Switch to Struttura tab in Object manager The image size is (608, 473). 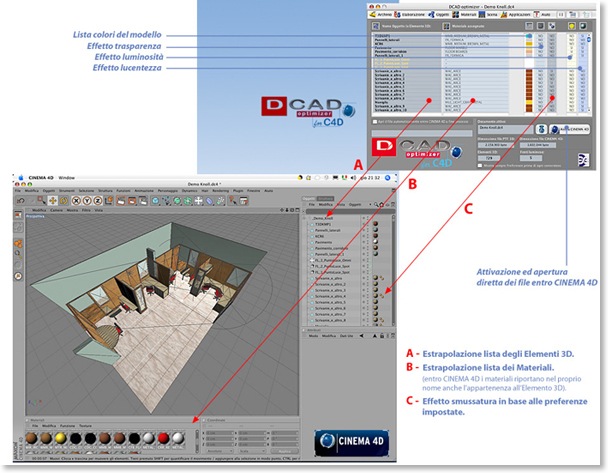(325, 199)
